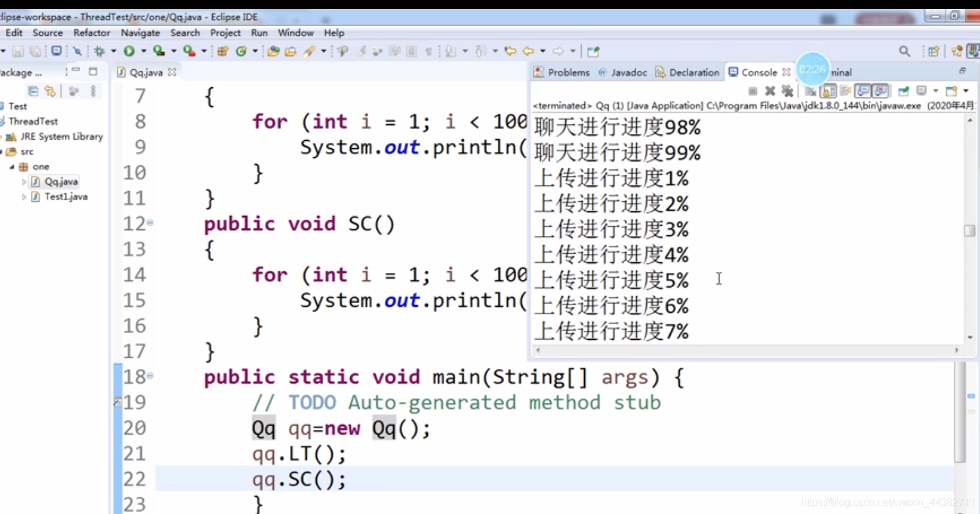Click the Debug bug icon
Screen dimensions: 980x514
(99, 51)
